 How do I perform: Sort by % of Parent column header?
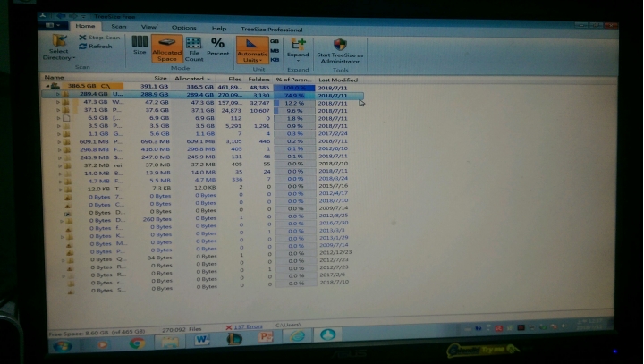tap(293, 80)
